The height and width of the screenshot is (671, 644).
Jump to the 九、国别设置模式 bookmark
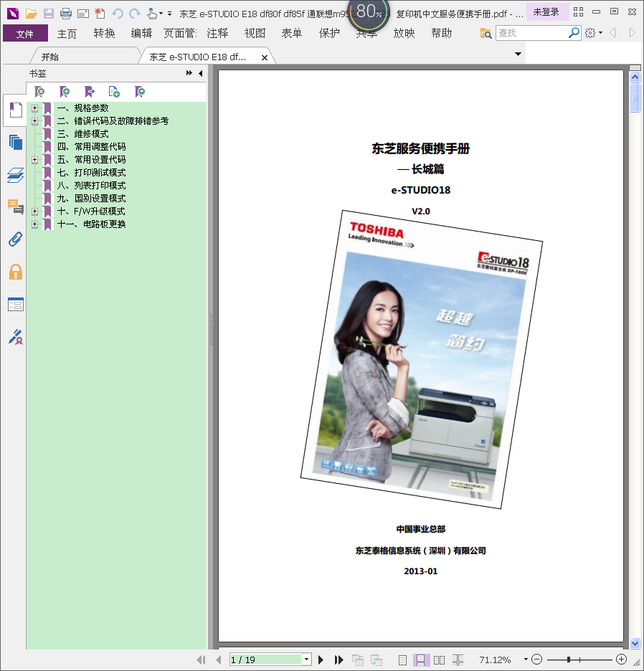(91, 198)
